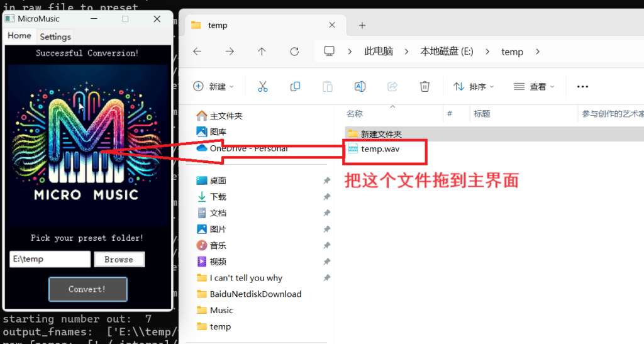
Task: Click the Rename icon in toolbar
Action: [360, 87]
